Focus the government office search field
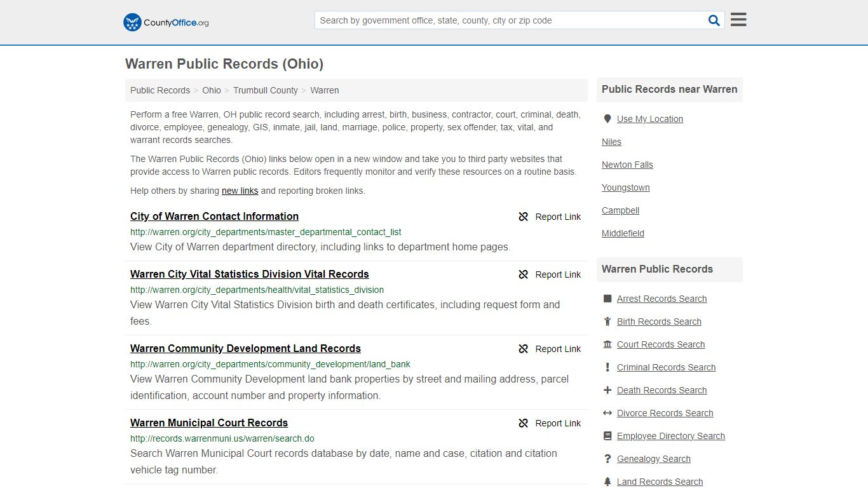 click(x=510, y=20)
